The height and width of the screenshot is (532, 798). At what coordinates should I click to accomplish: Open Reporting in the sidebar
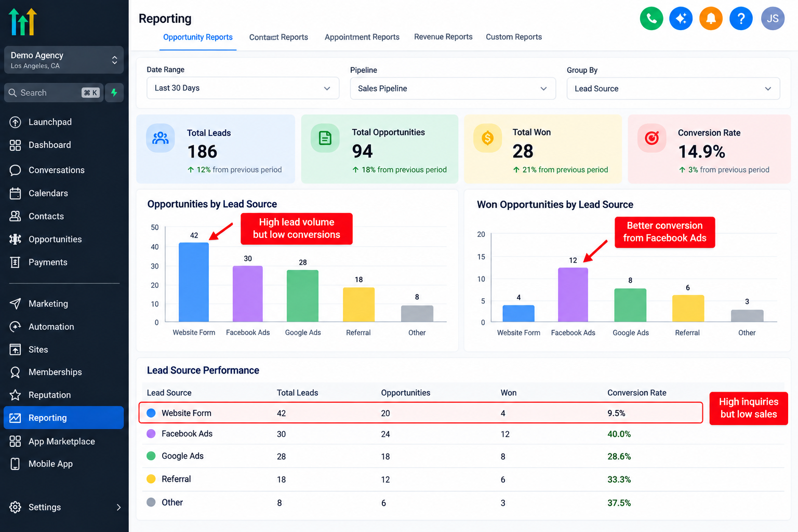click(64, 418)
